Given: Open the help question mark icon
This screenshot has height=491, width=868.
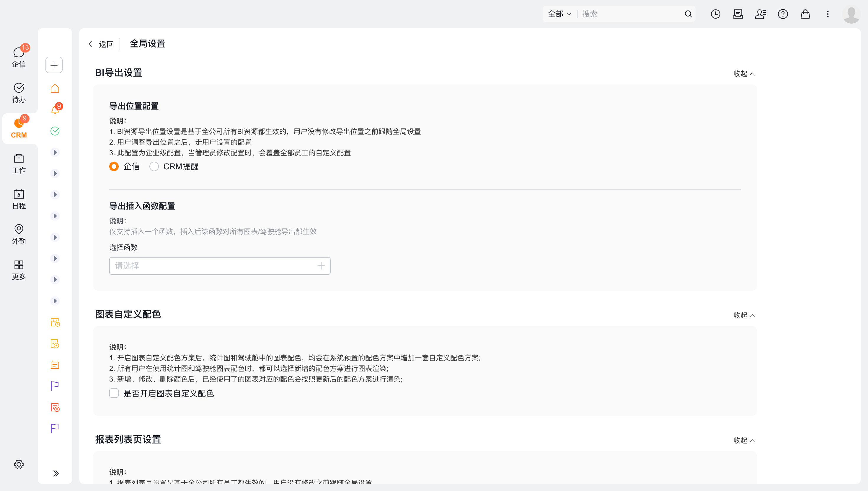Looking at the screenshot, I should [x=783, y=14].
